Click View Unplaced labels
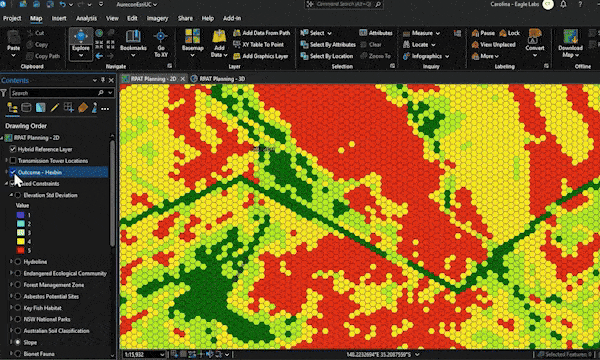This screenshot has height=360, width=600. (x=494, y=45)
